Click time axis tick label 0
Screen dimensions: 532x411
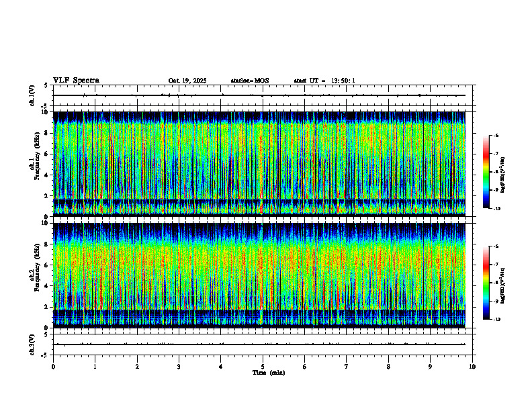pos(53,367)
